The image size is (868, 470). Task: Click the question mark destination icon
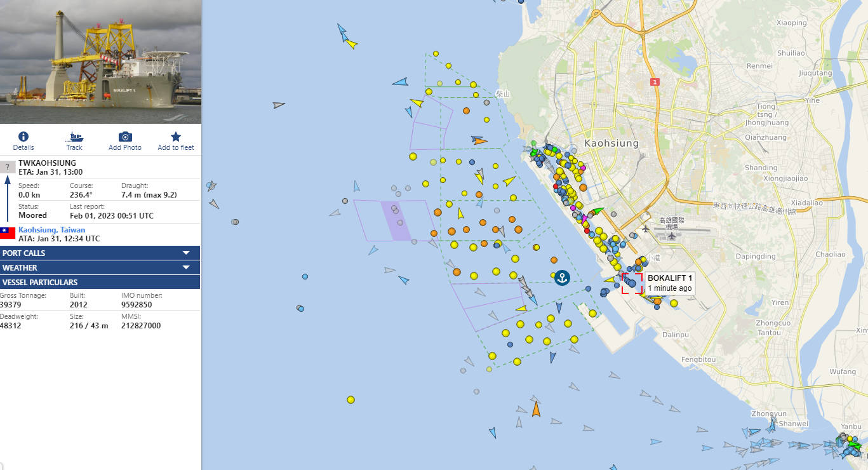[x=8, y=167]
